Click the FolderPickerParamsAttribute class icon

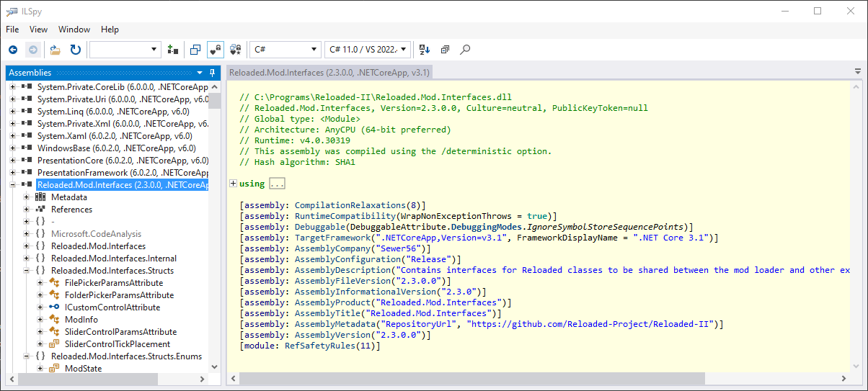[x=55, y=295]
